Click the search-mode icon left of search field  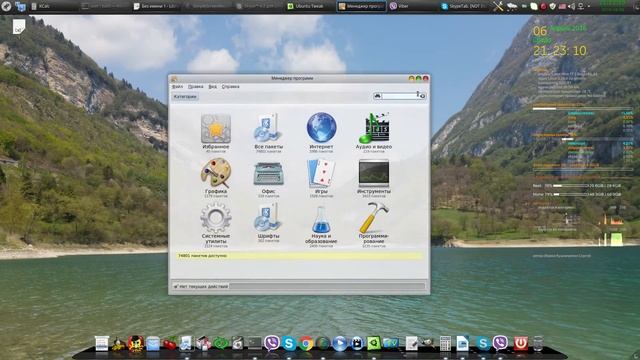[x=378, y=96]
